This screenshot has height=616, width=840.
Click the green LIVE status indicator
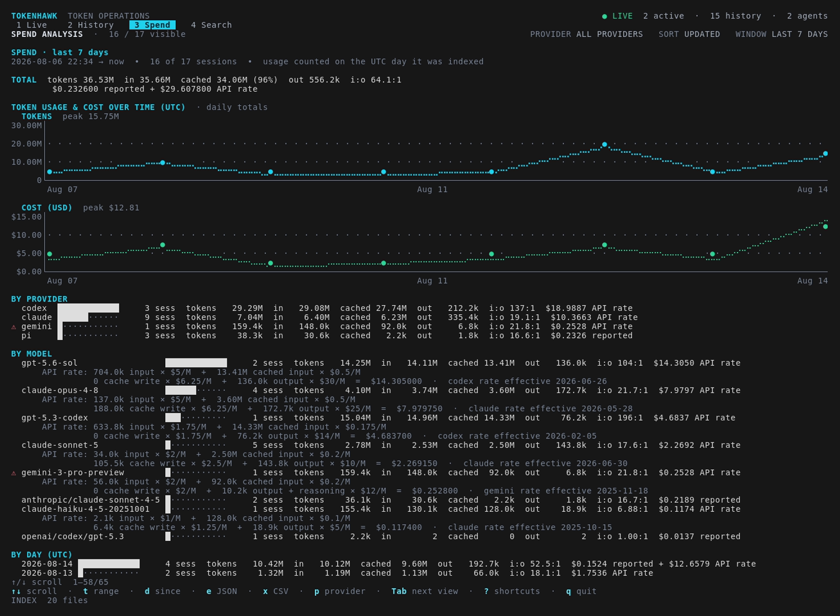(x=617, y=16)
